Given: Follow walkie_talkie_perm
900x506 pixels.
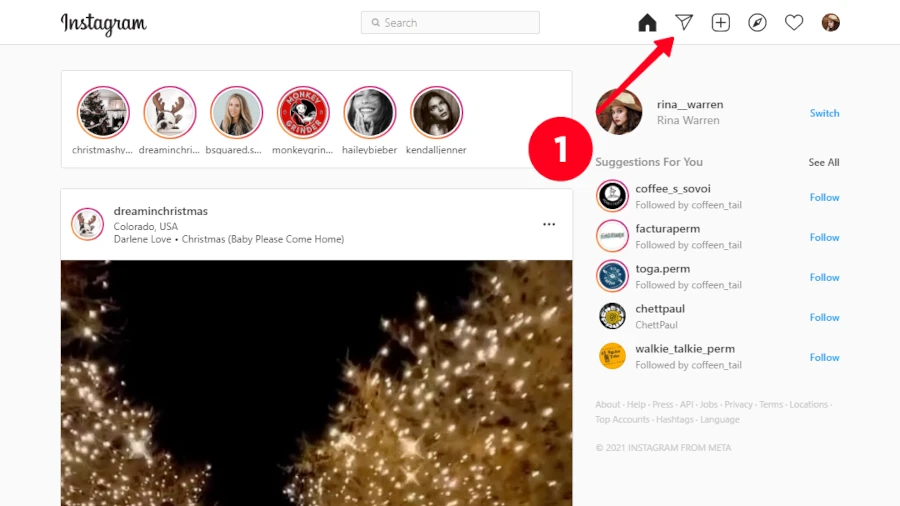Looking at the screenshot, I should [x=824, y=357].
